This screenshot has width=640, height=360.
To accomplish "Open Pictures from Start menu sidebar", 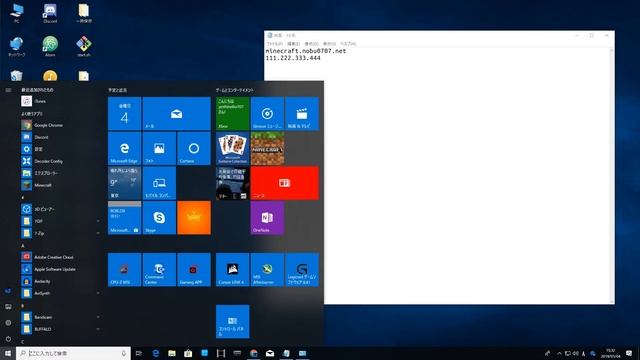I will 8,307.
